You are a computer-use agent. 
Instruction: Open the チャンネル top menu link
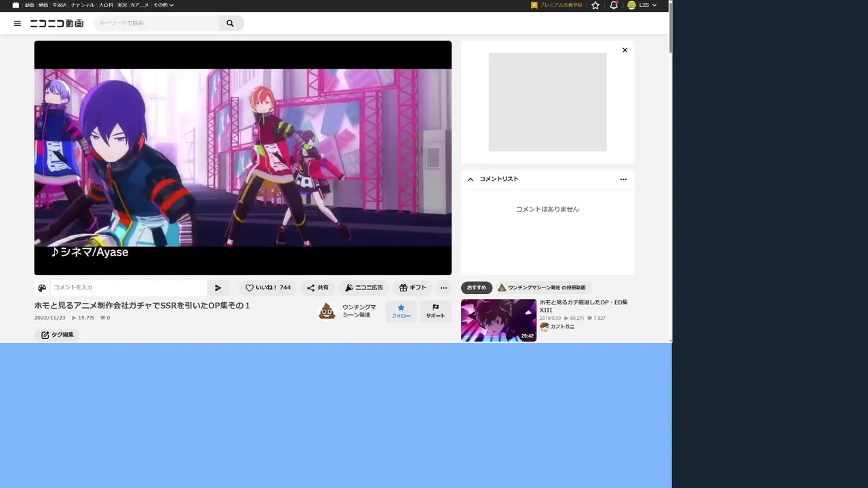83,5
